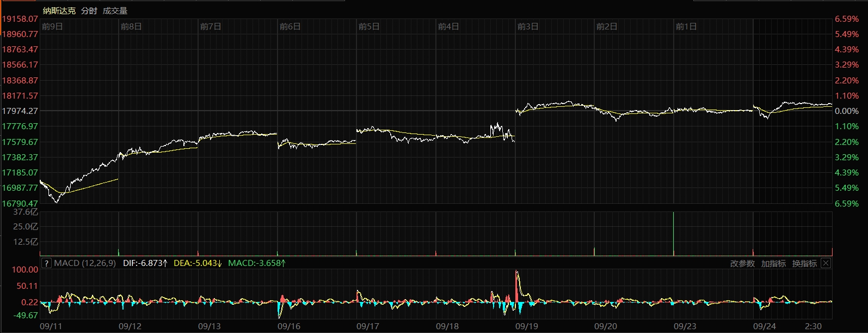Click 加指标 to add an indicator
Viewport: 868px width, 333px height.
773,264
